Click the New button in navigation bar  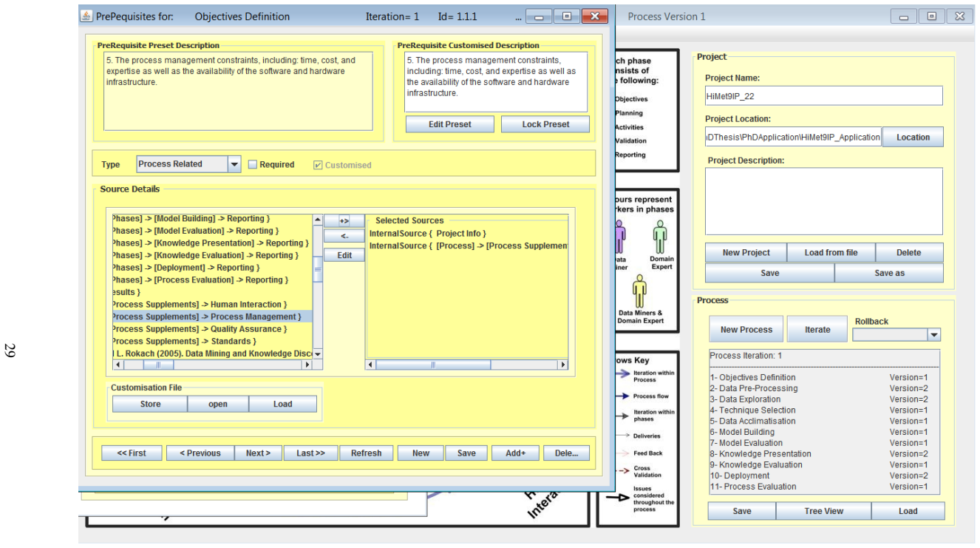[x=421, y=453]
